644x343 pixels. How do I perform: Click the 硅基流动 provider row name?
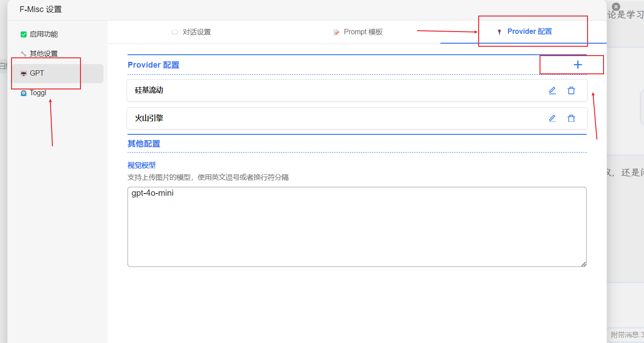[x=149, y=90]
